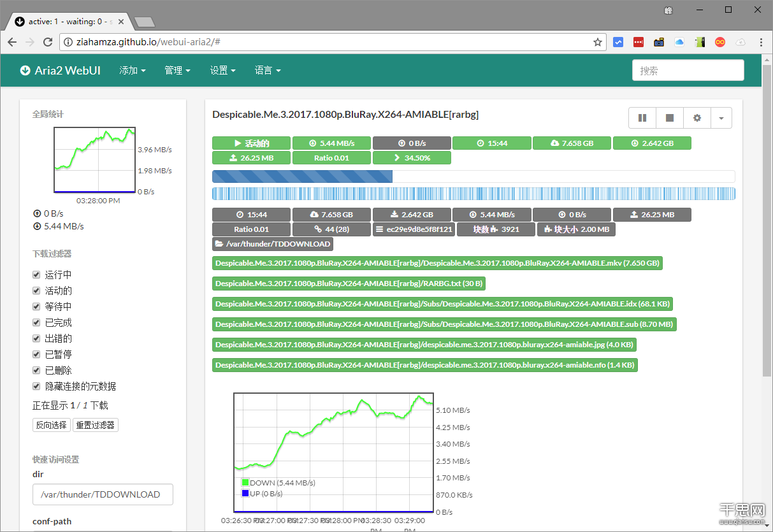Screen dimensions: 773x532
Task: Open the download's gear settings
Action: coord(697,118)
